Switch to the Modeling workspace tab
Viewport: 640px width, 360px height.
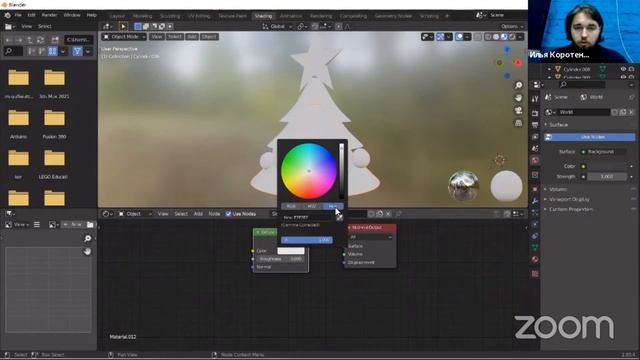(142, 16)
